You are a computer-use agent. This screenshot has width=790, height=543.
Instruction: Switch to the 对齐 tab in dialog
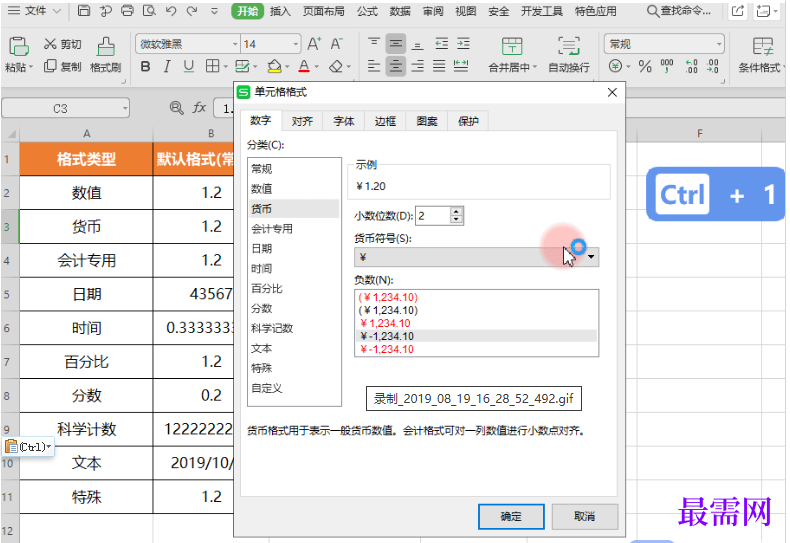click(302, 121)
